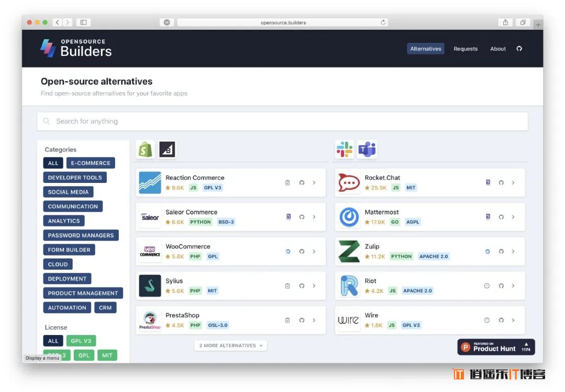Filter by E-COMMERCE category
The height and width of the screenshot is (392, 565).
tap(91, 163)
